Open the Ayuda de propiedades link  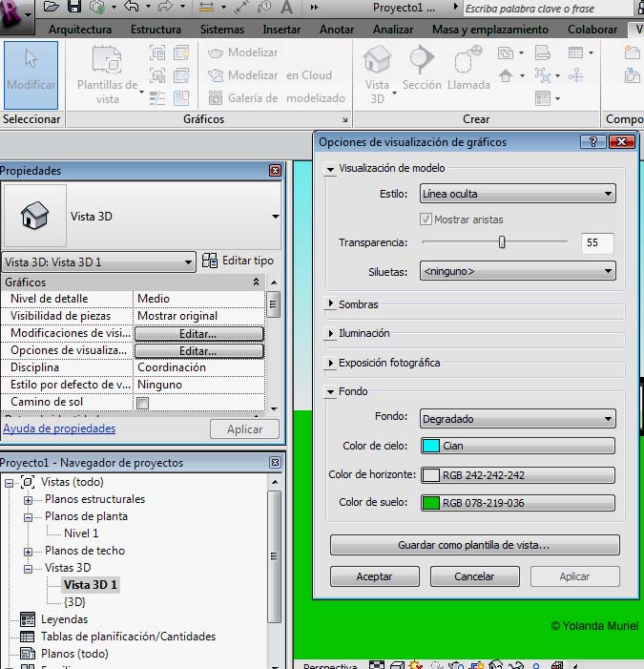pyautogui.click(x=58, y=429)
